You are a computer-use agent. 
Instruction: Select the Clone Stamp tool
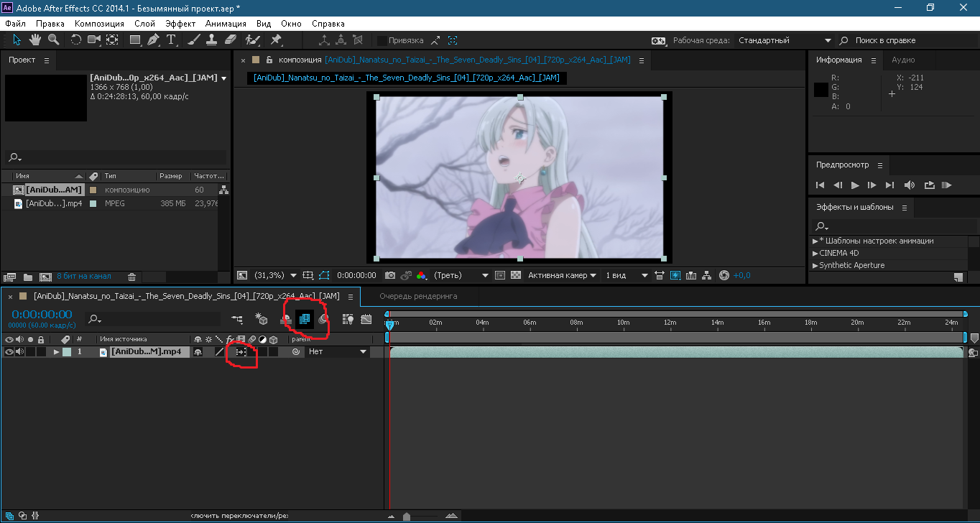[212, 40]
